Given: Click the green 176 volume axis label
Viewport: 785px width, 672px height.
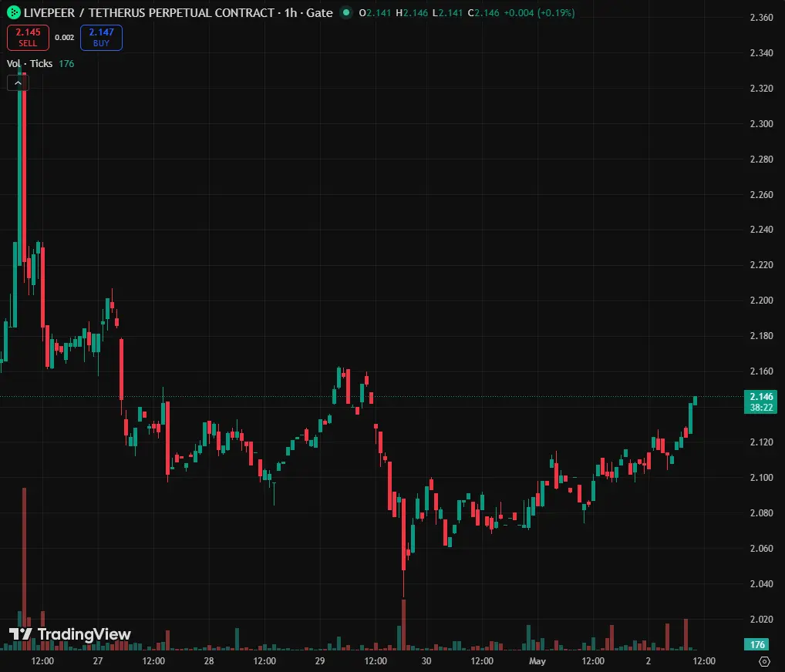Looking at the screenshot, I should pyautogui.click(x=757, y=644).
